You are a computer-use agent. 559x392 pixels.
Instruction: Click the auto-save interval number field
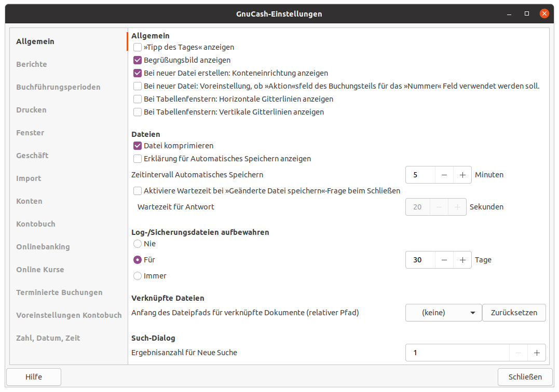click(419, 175)
